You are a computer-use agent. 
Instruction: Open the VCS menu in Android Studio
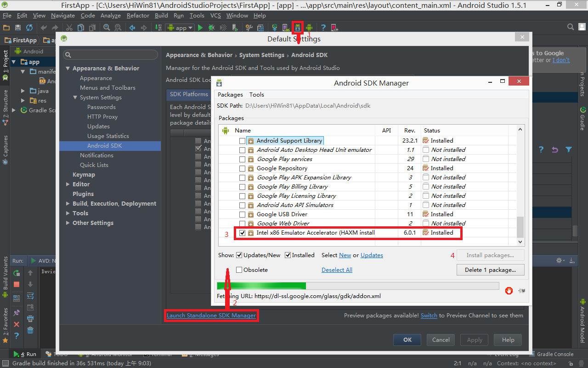click(215, 15)
